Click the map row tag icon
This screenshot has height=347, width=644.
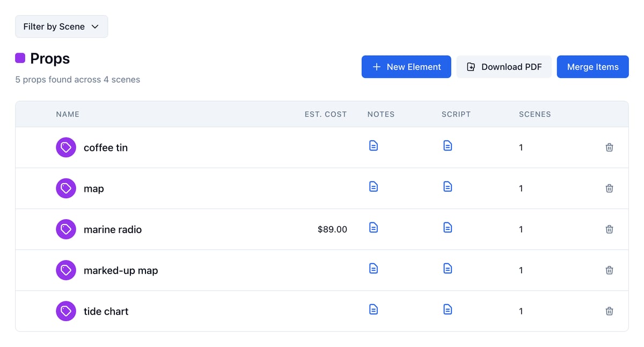(66, 188)
